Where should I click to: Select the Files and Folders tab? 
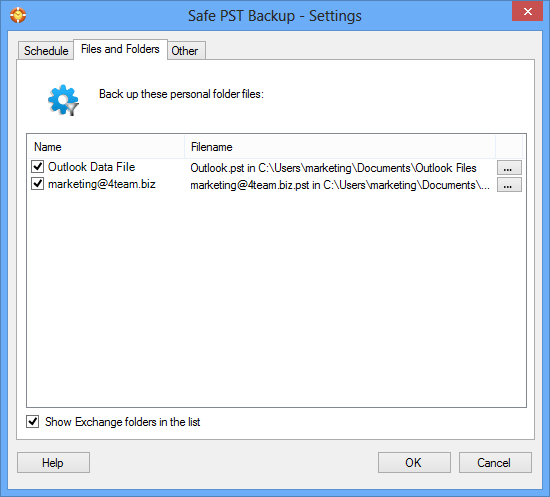tap(120, 49)
